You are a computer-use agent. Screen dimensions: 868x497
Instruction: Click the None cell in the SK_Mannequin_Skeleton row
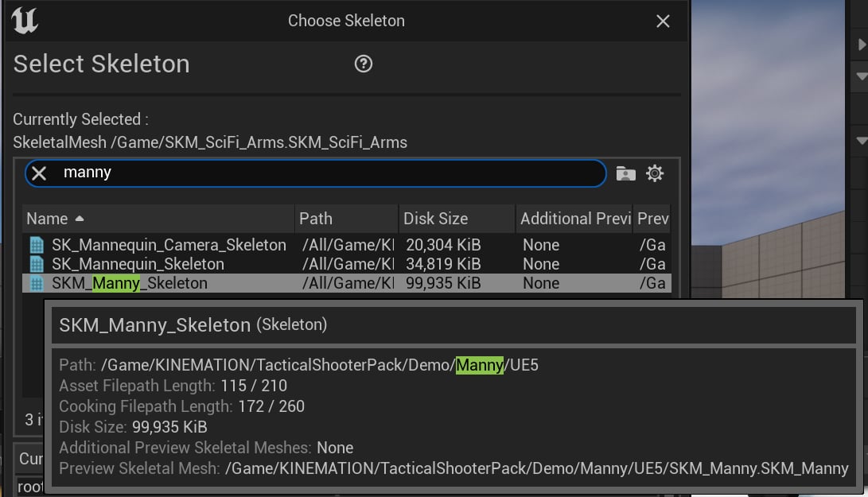(x=541, y=264)
